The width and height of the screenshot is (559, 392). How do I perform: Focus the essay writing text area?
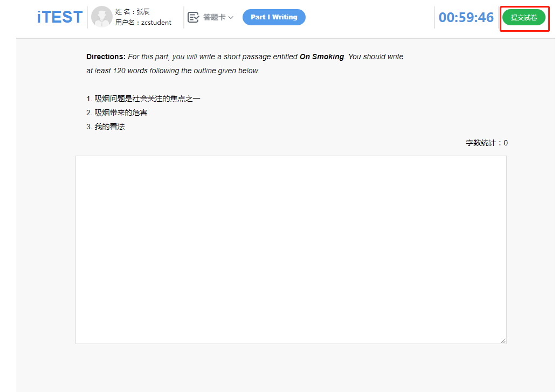(291, 249)
